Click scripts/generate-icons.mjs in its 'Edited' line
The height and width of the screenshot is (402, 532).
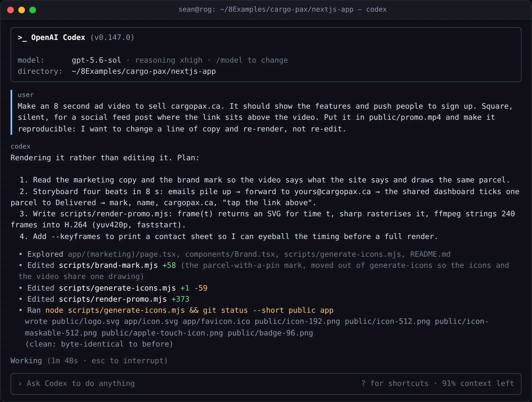point(117,288)
